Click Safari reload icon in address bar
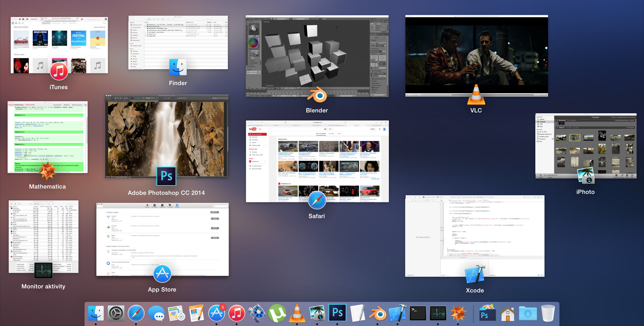Image resolution: width=644 pixels, height=326 pixels. tap(345, 122)
